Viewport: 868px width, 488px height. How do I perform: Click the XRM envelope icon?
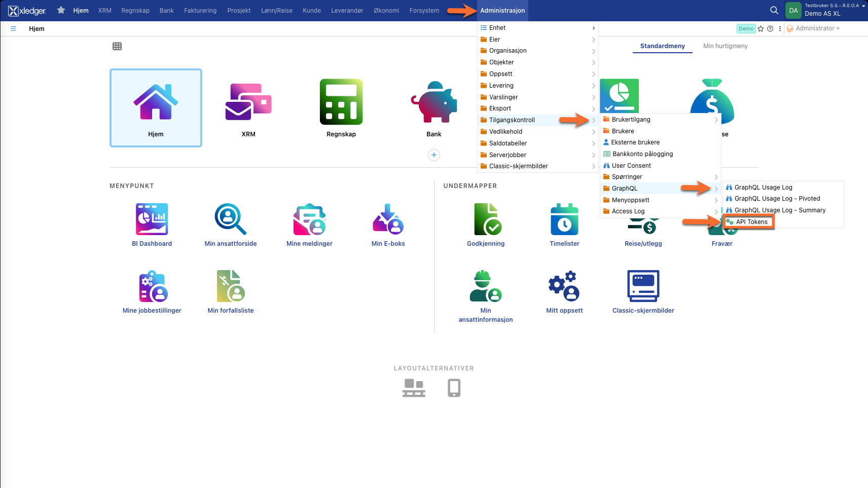click(x=248, y=102)
